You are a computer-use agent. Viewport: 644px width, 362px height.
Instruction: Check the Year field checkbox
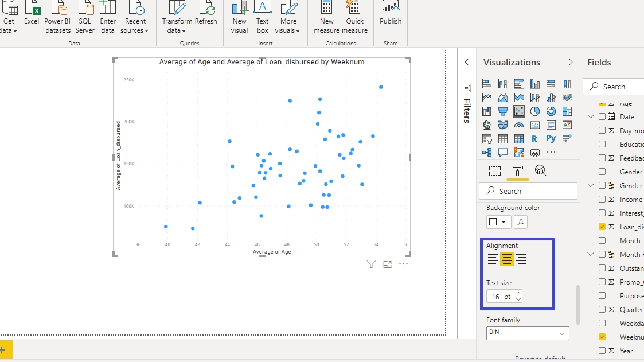click(602, 351)
